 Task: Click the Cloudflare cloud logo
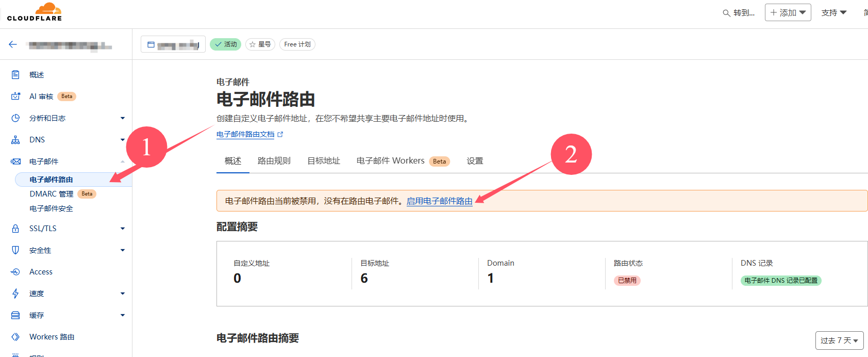[35, 12]
